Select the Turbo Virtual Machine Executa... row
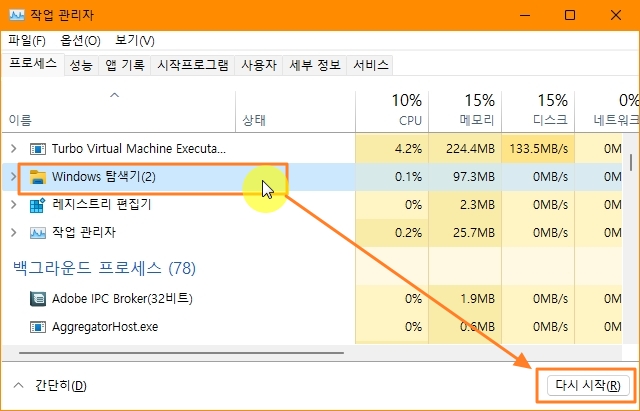 pos(312,149)
